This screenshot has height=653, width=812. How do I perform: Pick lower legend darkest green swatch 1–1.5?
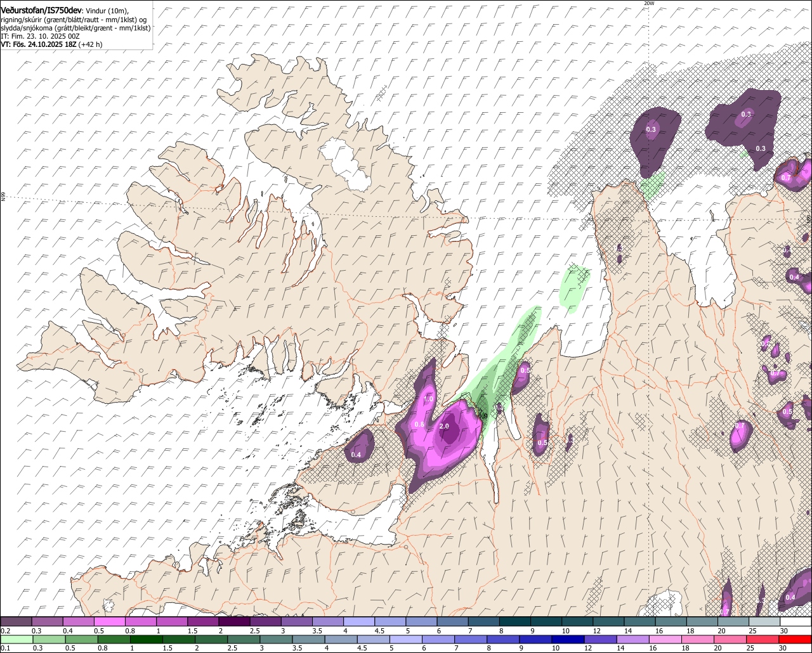click(x=147, y=640)
